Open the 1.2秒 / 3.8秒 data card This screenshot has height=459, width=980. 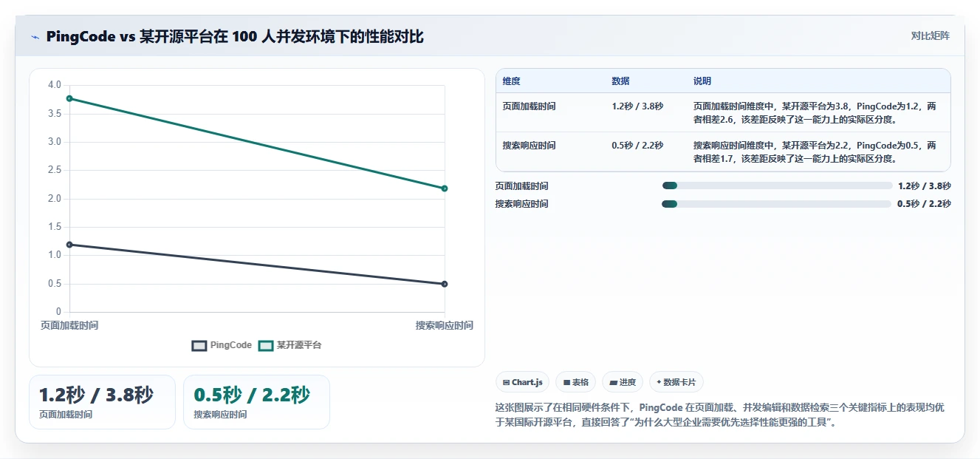coord(102,402)
